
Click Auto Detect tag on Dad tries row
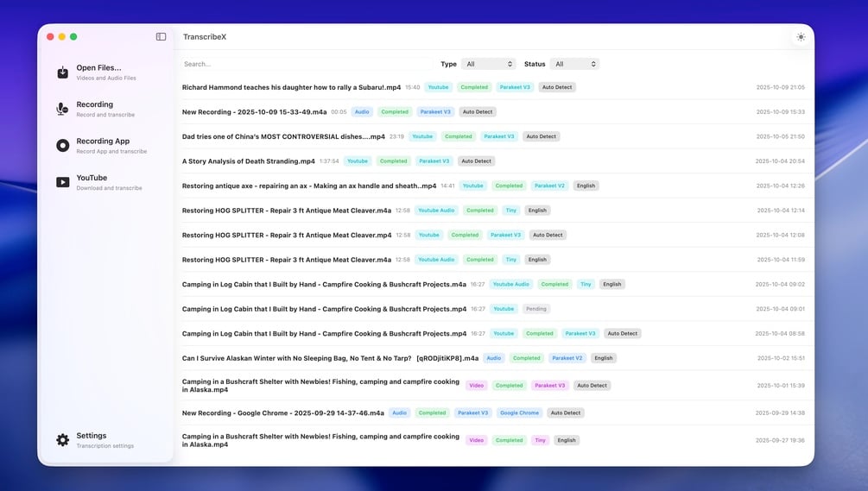click(541, 136)
